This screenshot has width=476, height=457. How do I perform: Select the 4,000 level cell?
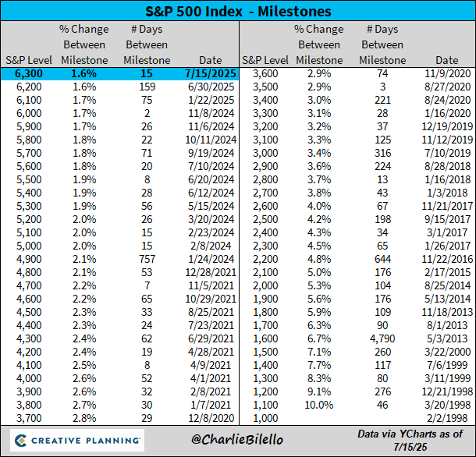pos(29,378)
